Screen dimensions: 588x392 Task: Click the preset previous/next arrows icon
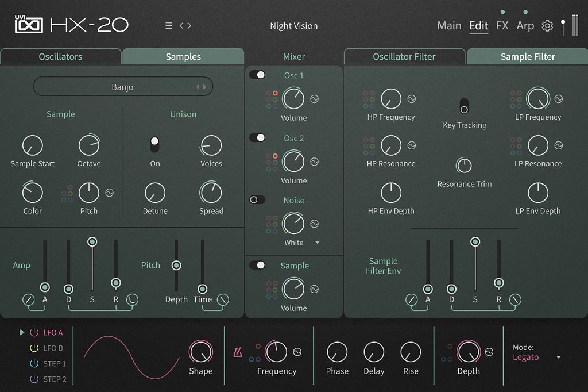pos(185,26)
